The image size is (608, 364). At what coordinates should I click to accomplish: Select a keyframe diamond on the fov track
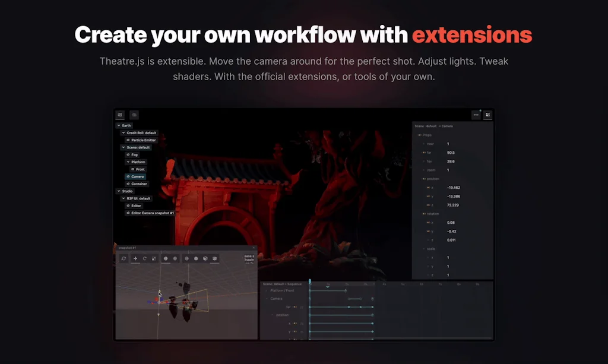[349, 306]
